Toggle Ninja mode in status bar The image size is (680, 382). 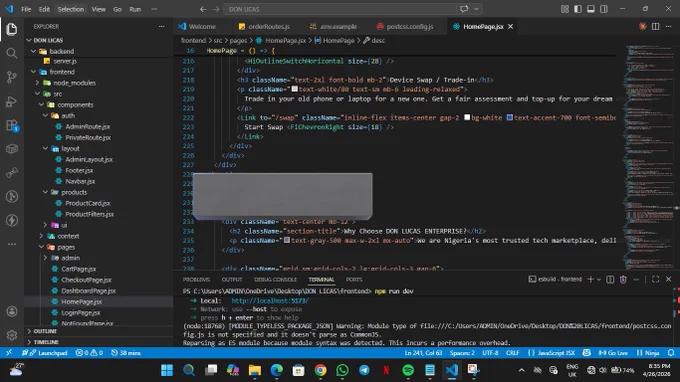647,353
